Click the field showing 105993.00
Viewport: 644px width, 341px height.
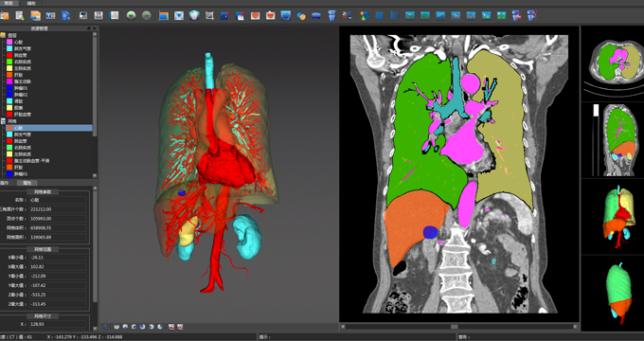click(58, 219)
